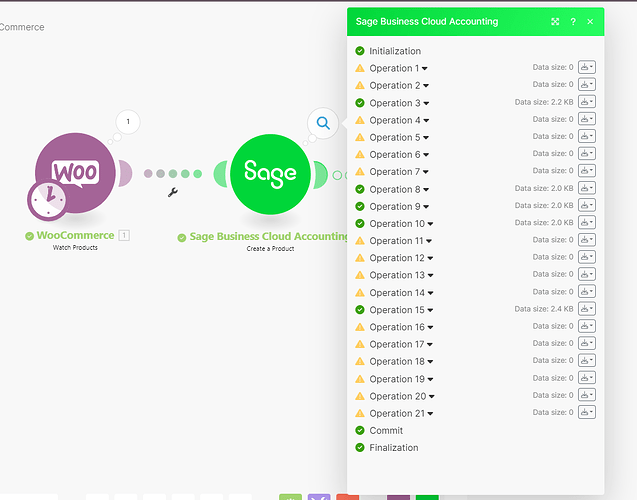Download output for Operation 20
Viewport: 637px width, 500px height.
pos(587,395)
